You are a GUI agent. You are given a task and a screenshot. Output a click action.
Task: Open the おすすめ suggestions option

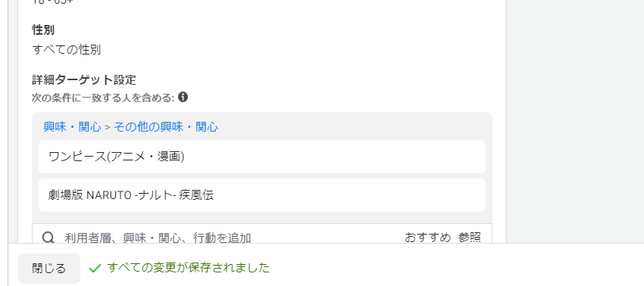tap(427, 238)
